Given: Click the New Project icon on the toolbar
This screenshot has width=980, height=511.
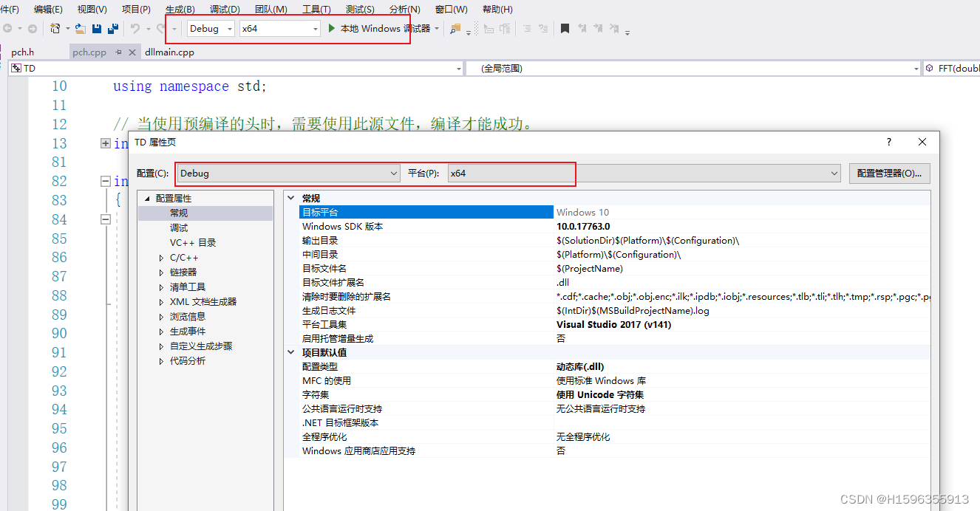Looking at the screenshot, I should 55,28.
